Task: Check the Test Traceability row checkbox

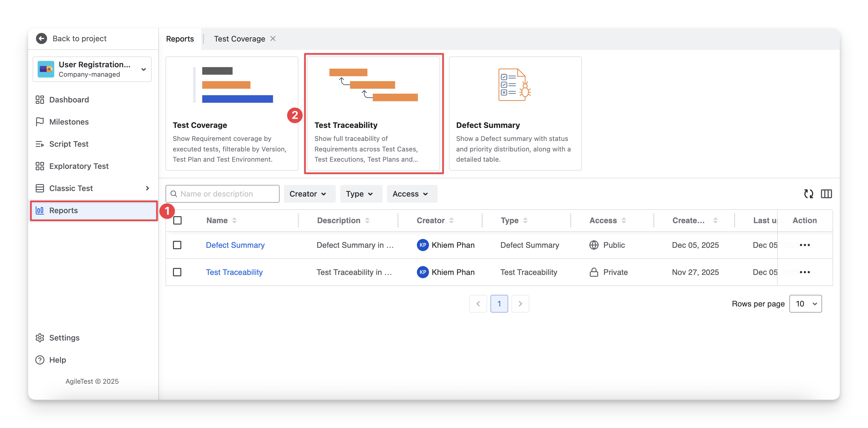Action: pos(177,272)
